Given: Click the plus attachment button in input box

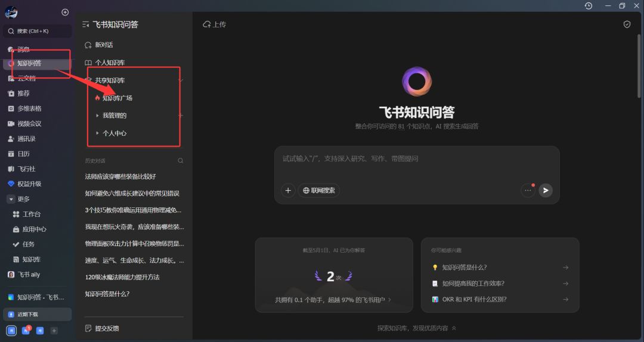Looking at the screenshot, I should (x=288, y=191).
